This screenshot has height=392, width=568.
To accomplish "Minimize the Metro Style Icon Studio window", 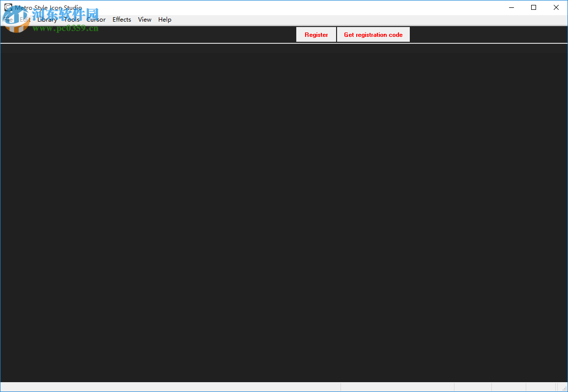I will tap(511, 7).
